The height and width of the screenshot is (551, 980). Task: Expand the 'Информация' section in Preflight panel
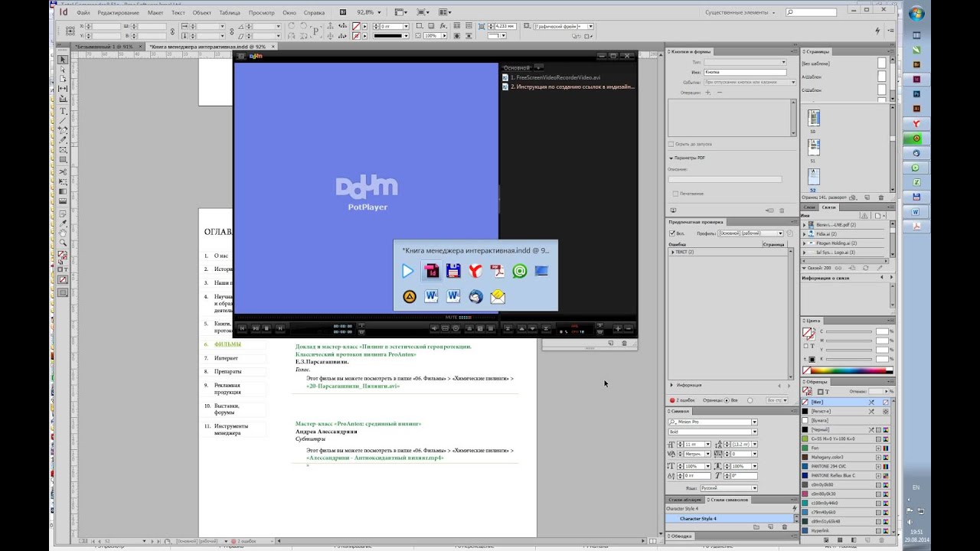coord(672,385)
